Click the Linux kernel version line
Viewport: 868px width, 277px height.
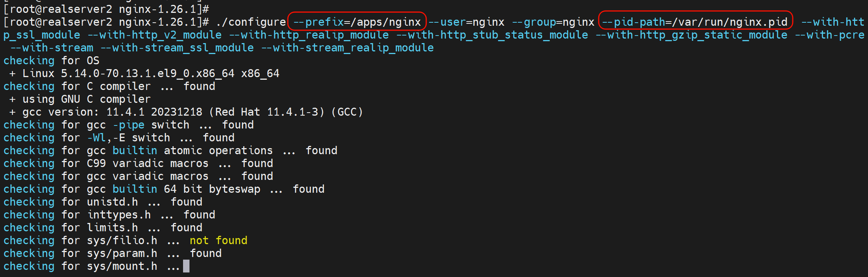pyautogui.click(x=151, y=73)
